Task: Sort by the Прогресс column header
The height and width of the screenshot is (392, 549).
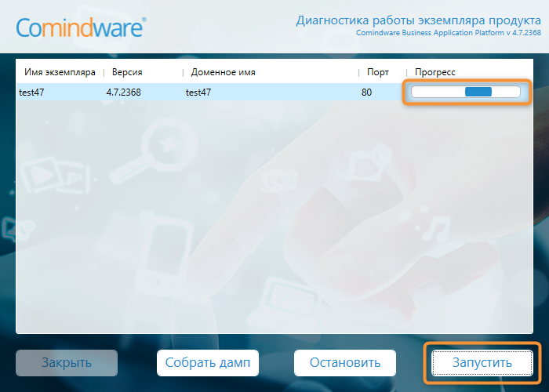Action: (434, 72)
